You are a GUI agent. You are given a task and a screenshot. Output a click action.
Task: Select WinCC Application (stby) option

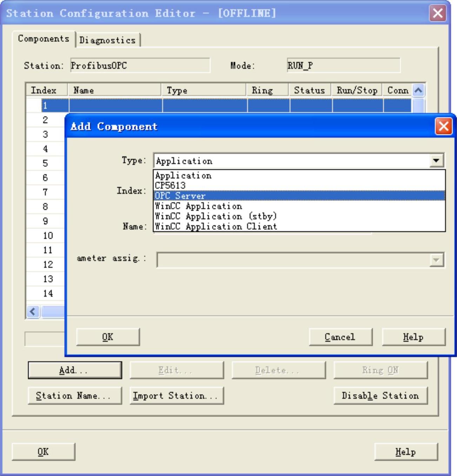[x=299, y=216]
